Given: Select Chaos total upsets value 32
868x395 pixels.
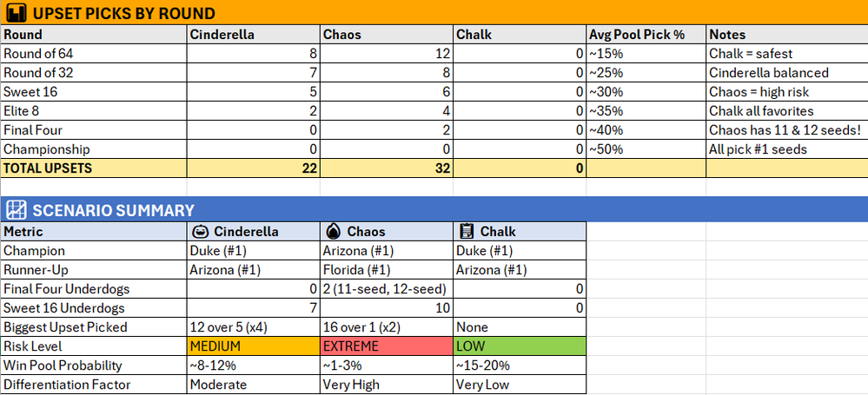Looking at the screenshot, I should [387, 168].
